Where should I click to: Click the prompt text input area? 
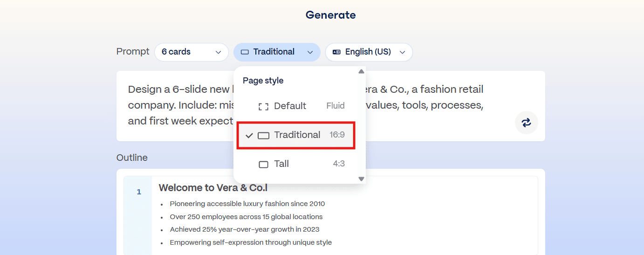point(331,106)
